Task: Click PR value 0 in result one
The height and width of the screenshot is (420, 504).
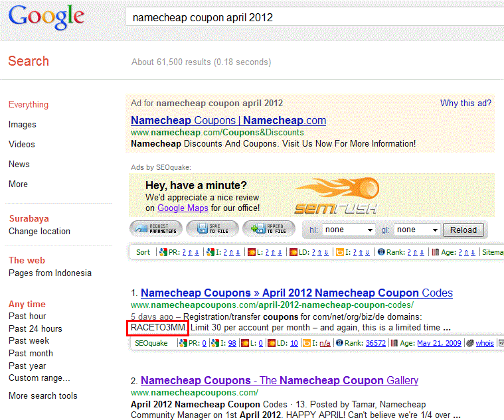Action: coord(204,343)
